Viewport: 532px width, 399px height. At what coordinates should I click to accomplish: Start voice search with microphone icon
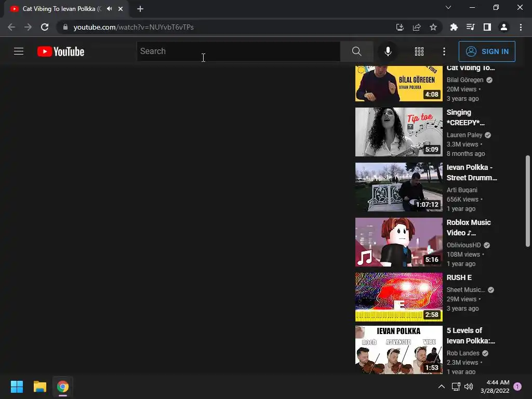tap(388, 51)
